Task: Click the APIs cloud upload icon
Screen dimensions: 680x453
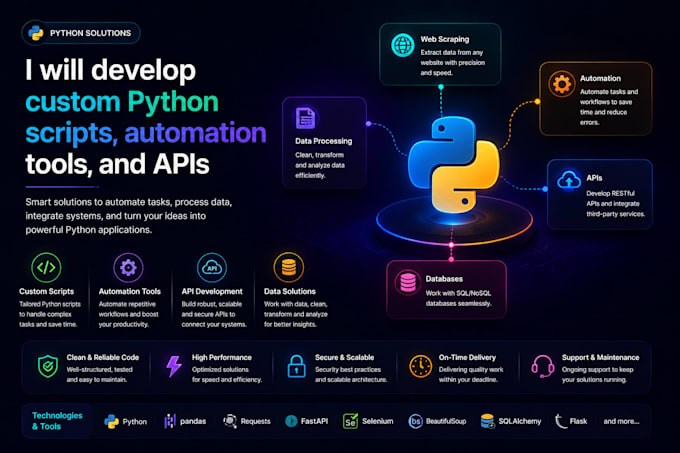Action: 569,179
